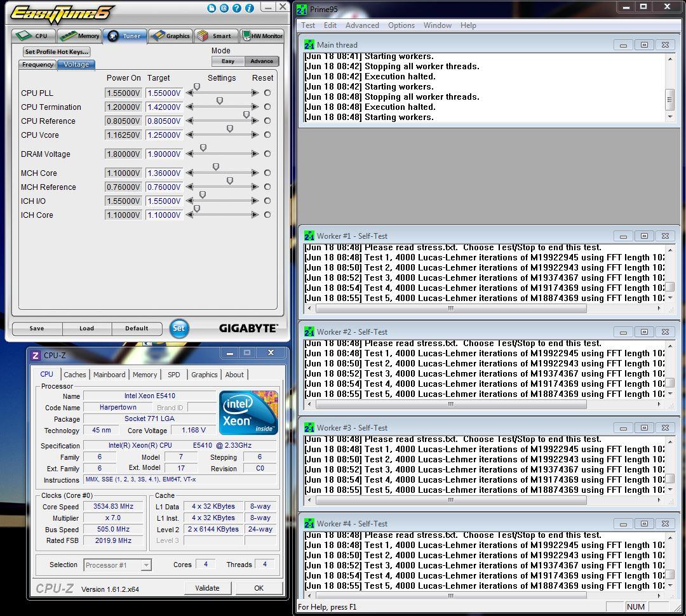Click the CPU Vcore Target voltage field
Screen dimensions: 686x616
point(164,135)
